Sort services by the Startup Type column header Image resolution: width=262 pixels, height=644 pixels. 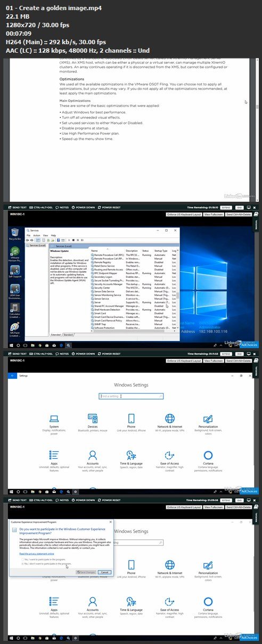coord(162,250)
